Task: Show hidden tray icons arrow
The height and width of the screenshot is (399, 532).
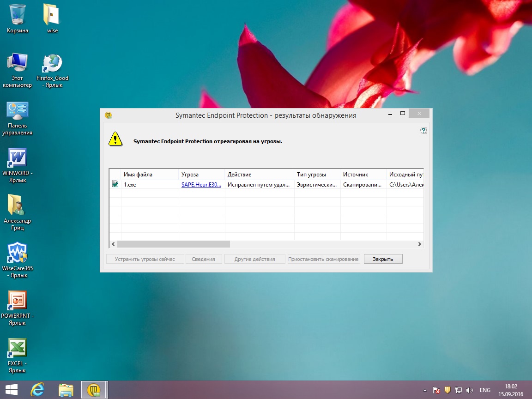Action: click(425, 390)
